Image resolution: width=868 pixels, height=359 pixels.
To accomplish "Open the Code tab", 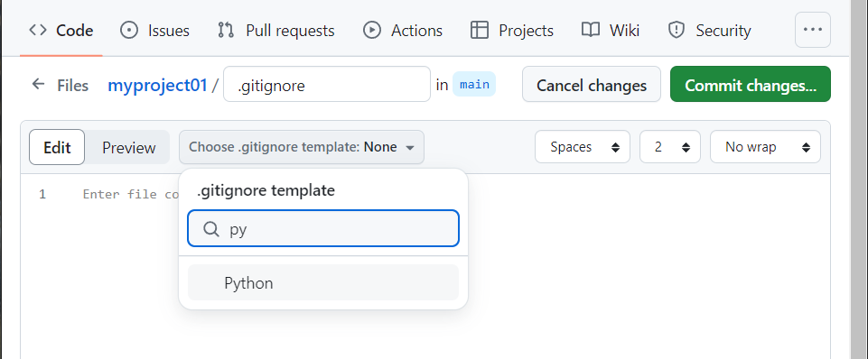I will 61,30.
